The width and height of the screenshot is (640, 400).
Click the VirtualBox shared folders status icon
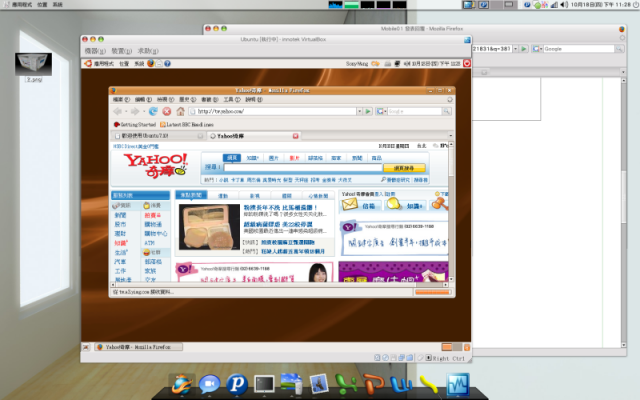coord(409,358)
